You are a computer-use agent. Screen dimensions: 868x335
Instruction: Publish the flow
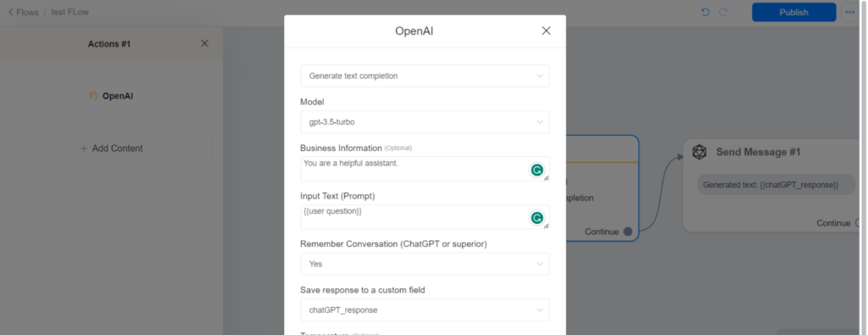(793, 12)
